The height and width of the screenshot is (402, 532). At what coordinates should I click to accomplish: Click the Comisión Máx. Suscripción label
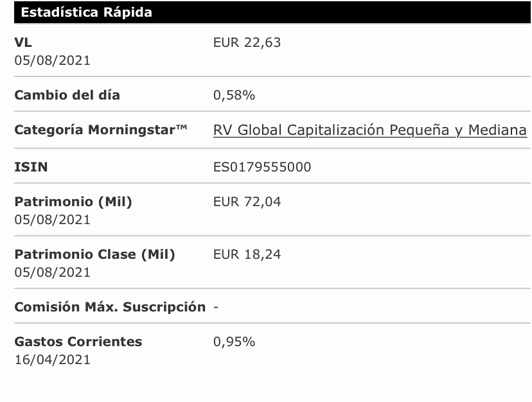(x=110, y=307)
